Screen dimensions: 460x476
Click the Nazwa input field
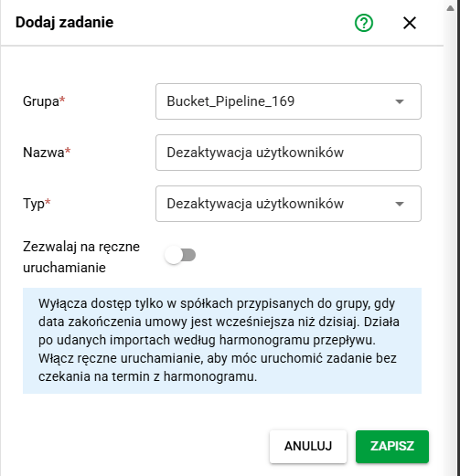pos(288,153)
